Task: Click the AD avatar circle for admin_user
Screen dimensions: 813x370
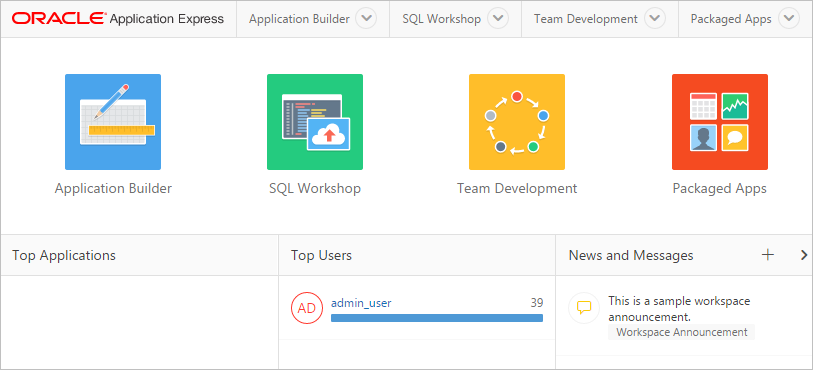Action: tap(307, 308)
